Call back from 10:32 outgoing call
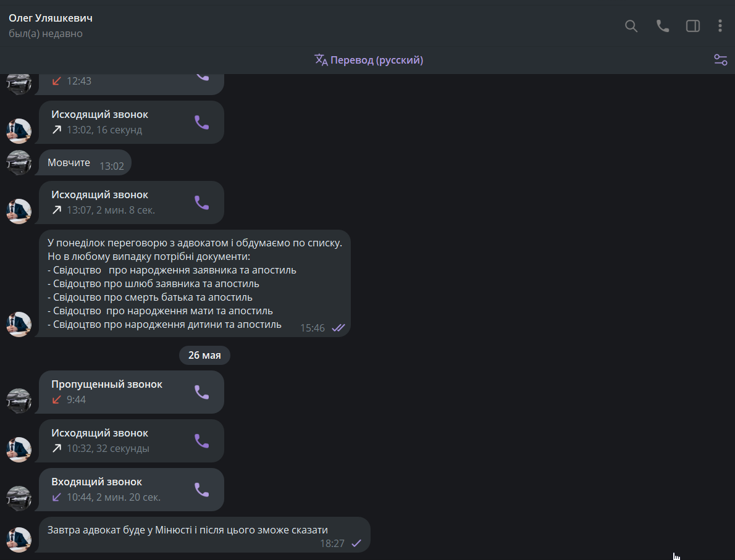This screenshot has height=560, width=735. coord(202,441)
